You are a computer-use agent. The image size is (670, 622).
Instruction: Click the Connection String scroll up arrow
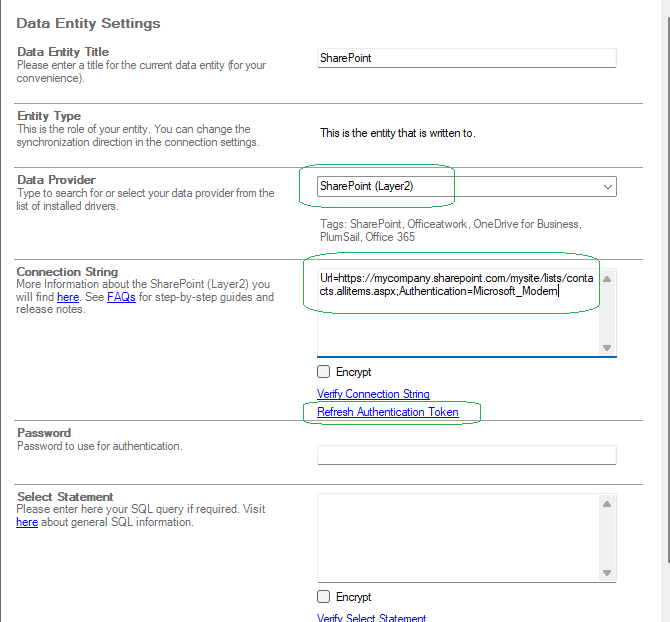(607, 279)
